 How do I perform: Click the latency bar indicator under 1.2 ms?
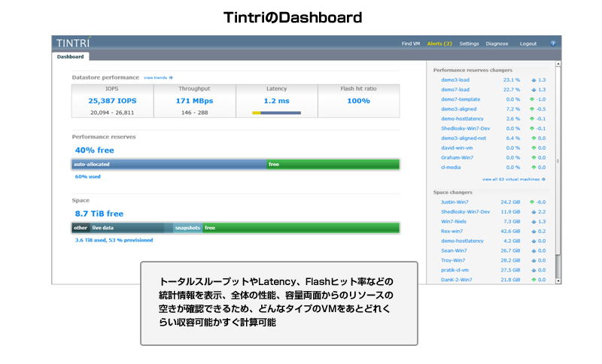tap(276, 113)
